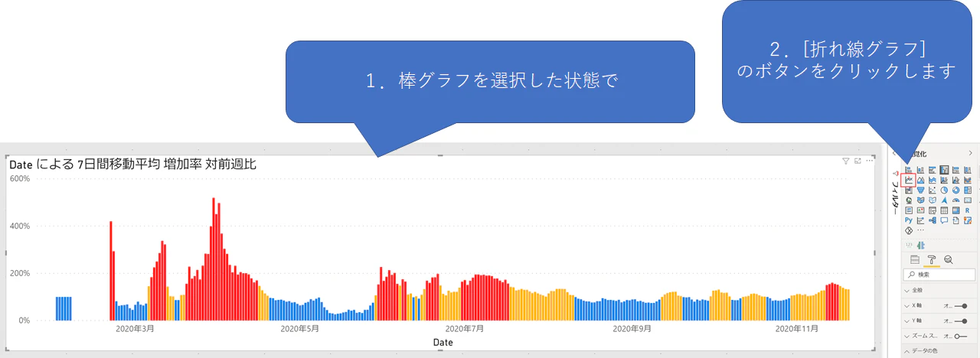Select the filled map visual
The height and width of the screenshot is (358, 980).
tap(920, 200)
